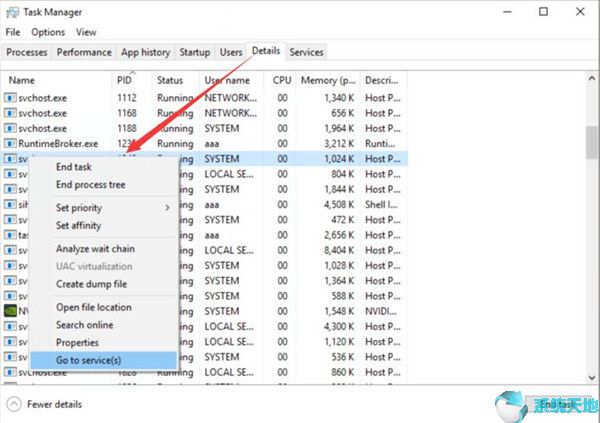Click Open file location menu entry
The width and height of the screenshot is (600, 423).
[93, 307]
